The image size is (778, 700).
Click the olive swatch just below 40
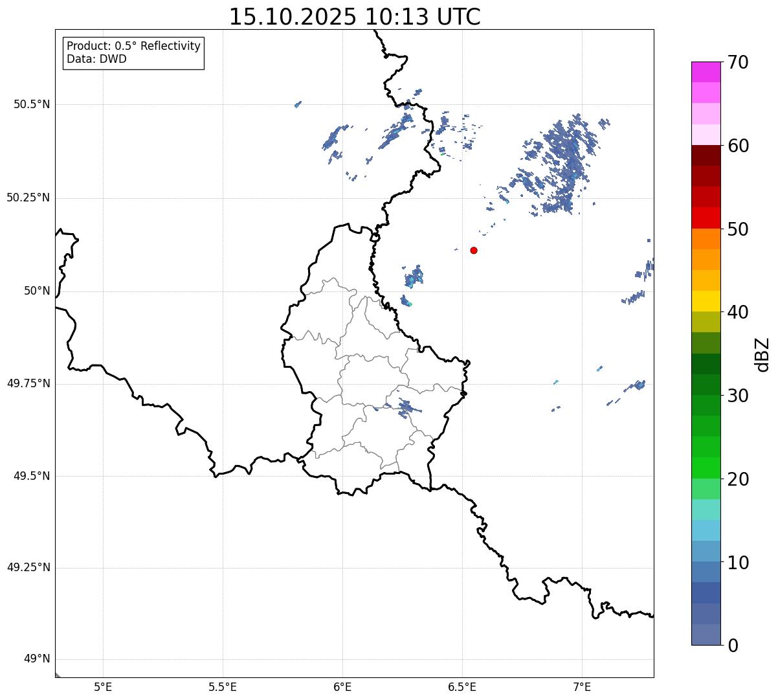click(x=706, y=322)
